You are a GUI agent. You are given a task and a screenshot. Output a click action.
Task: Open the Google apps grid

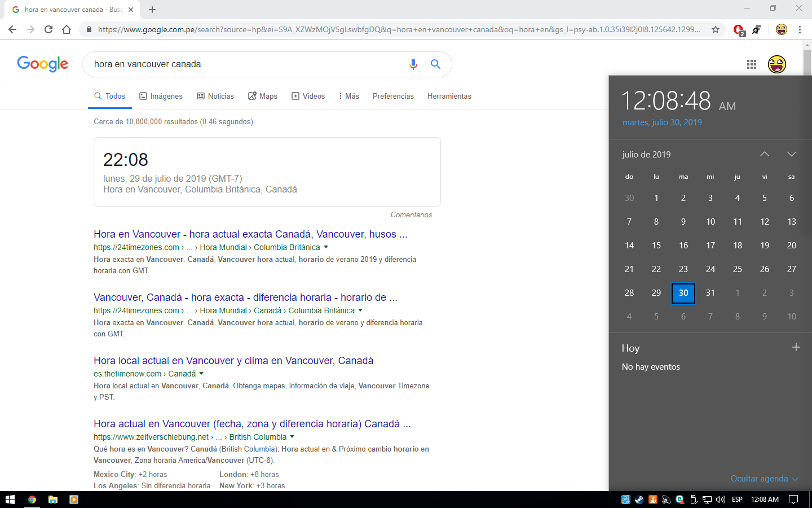tap(752, 64)
